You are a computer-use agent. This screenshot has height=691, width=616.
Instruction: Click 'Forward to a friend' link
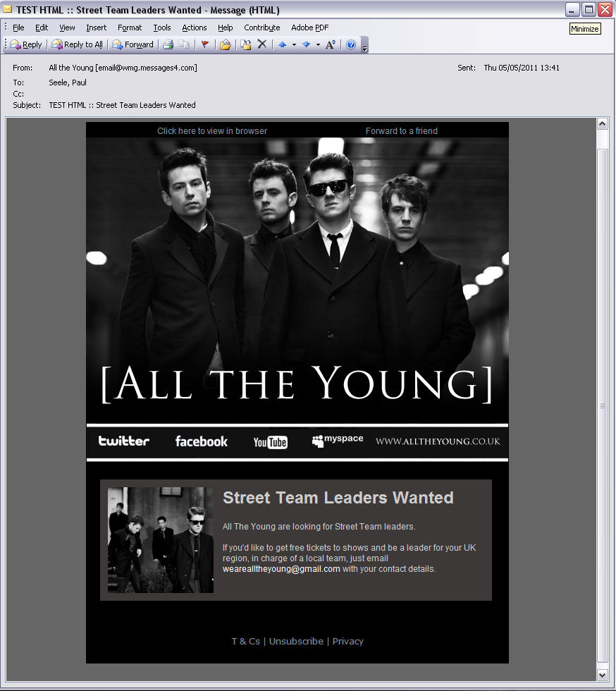402,131
